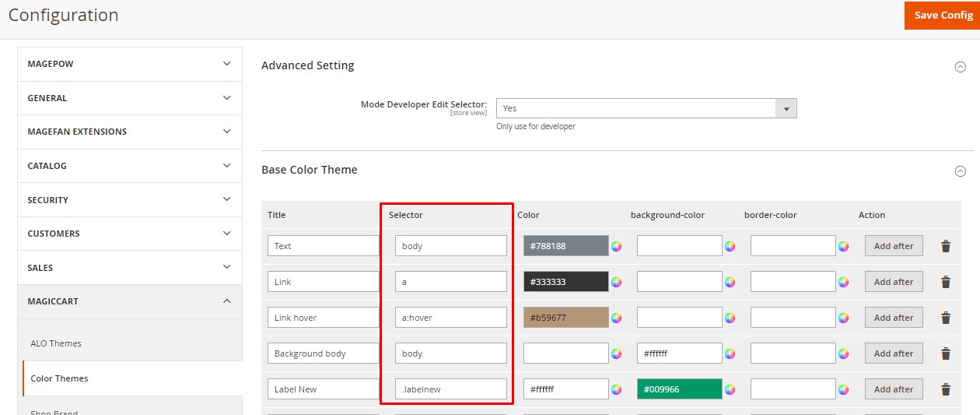Screen dimensions: 980x415
Task: Open Mode Developer Edit Selector dropdown
Action: (x=646, y=108)
